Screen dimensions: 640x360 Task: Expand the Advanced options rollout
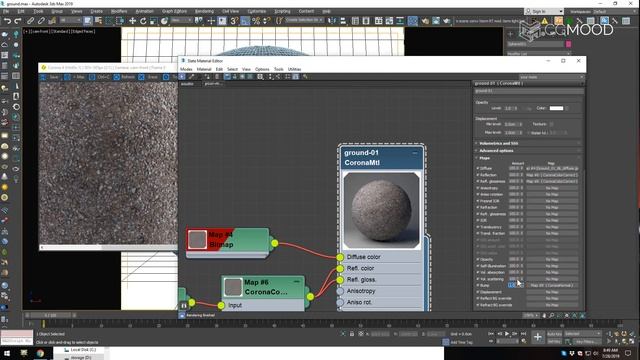pyautogui.click(x=528, y=151)
